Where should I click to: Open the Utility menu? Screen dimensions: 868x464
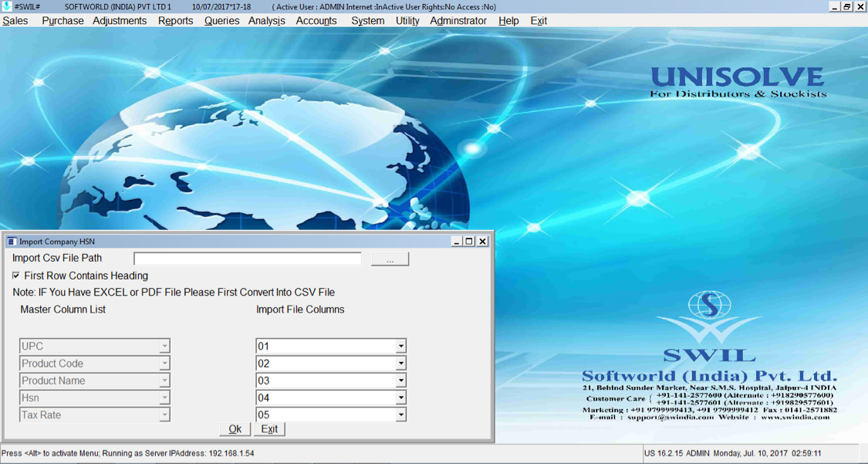click(407, 21)
